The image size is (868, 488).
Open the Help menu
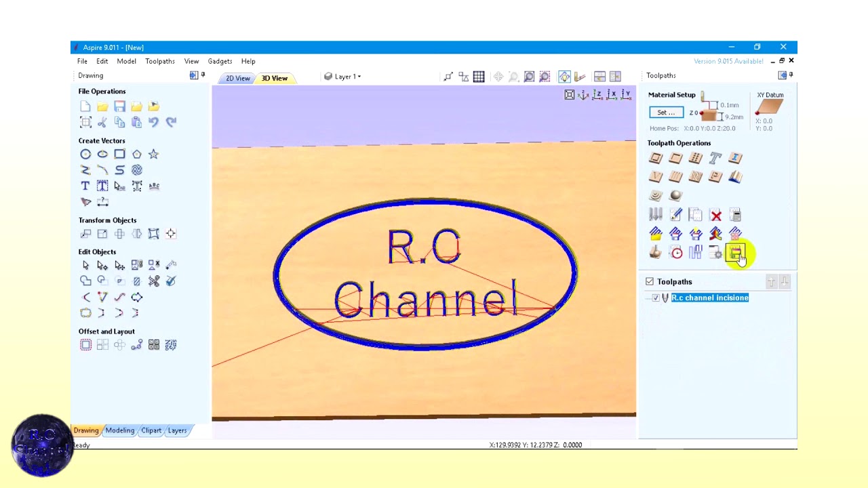pyautogui.click(x=248, y=61)
